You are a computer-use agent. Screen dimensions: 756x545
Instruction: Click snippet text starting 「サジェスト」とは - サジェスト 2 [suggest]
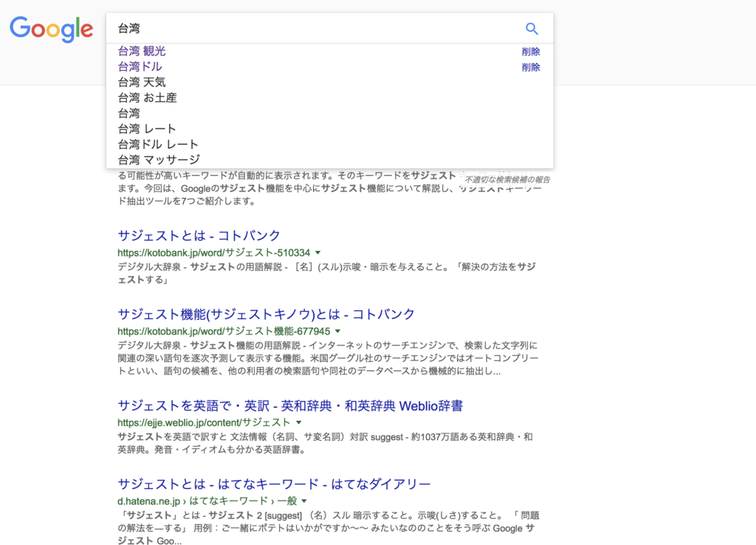[x=329, y=528]
